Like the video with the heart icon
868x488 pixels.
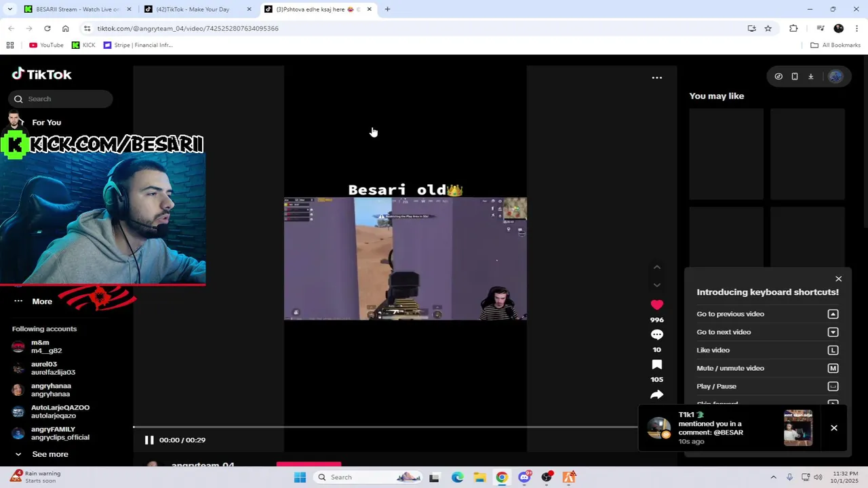[656, 305]
